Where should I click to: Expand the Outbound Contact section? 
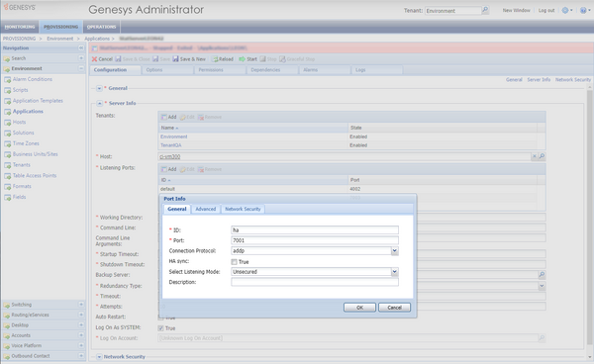point(81,356)
